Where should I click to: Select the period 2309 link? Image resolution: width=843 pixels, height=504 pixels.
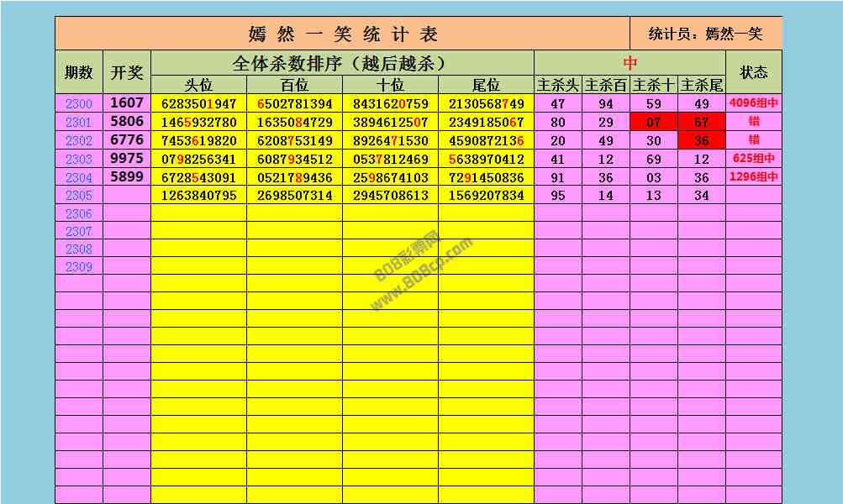(79, 266)
